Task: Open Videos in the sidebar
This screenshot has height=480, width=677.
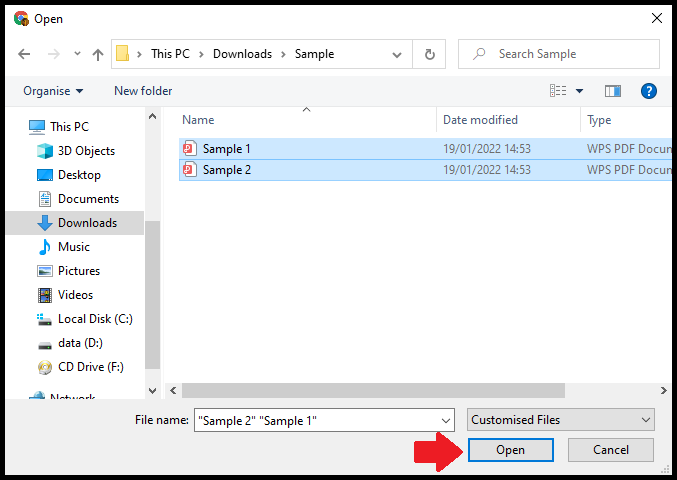Action: 75,295
